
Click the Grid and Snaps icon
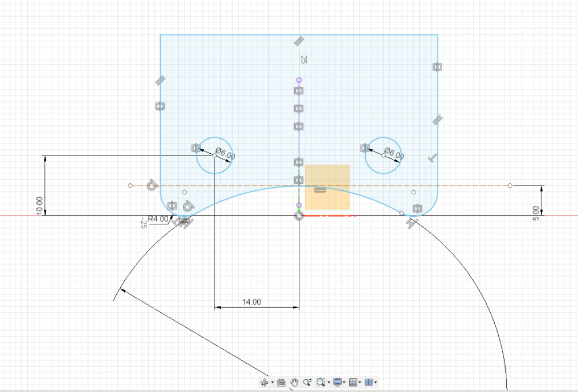point(353,382)
